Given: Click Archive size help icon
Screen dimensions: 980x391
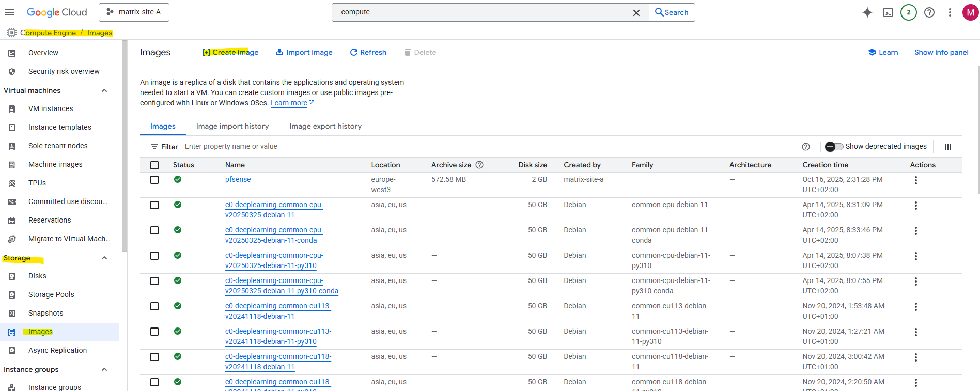Looking at the screenshot, I should click(x=479, y=165).
